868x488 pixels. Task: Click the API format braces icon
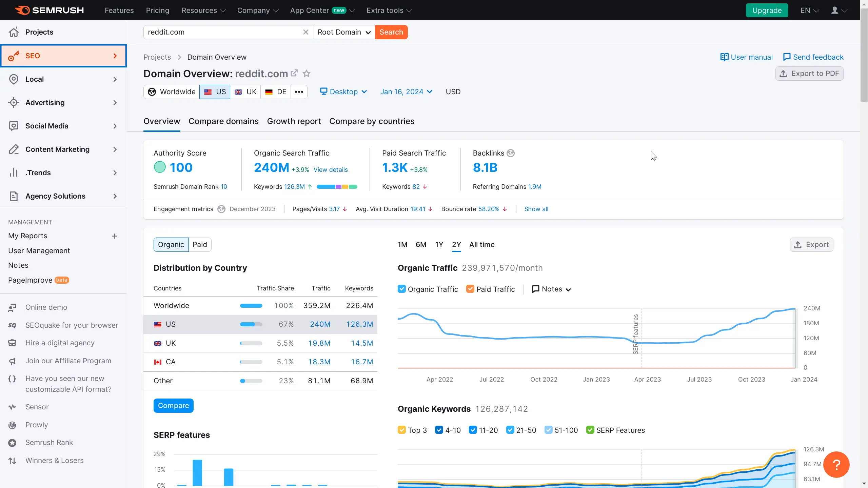pyautogui.click(x=12, y=379)
